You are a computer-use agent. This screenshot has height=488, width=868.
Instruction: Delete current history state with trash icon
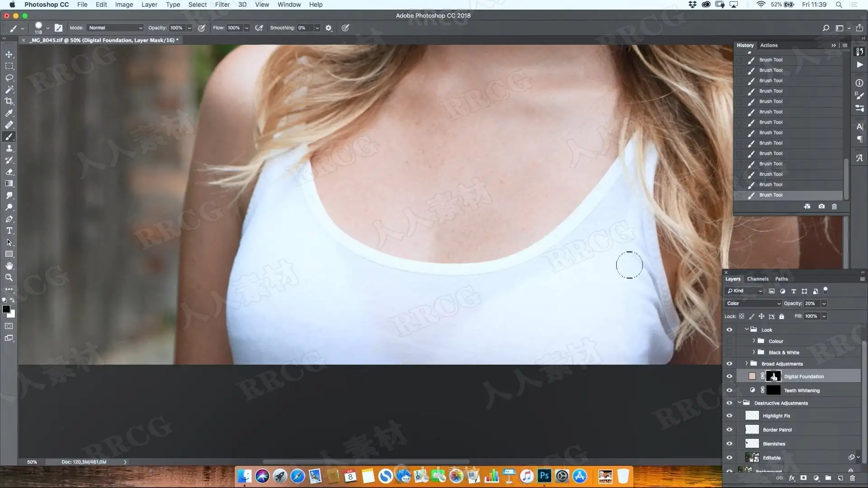(835, 206)
